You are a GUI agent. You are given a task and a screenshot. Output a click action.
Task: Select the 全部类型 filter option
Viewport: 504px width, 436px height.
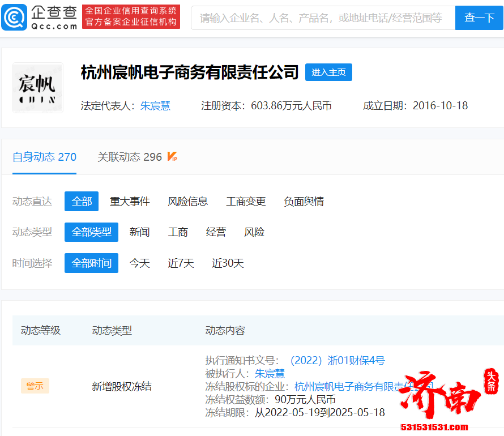(91, 232)
